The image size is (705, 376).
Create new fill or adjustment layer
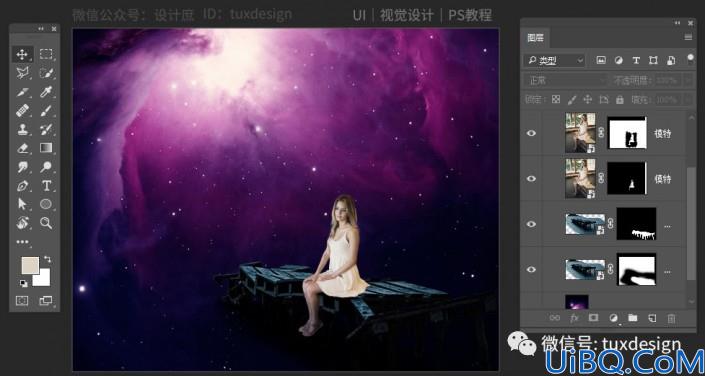point(613,318)
